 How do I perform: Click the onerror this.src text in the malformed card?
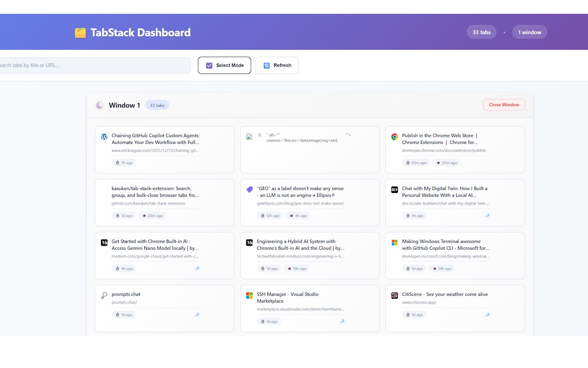tap(302, 140)
